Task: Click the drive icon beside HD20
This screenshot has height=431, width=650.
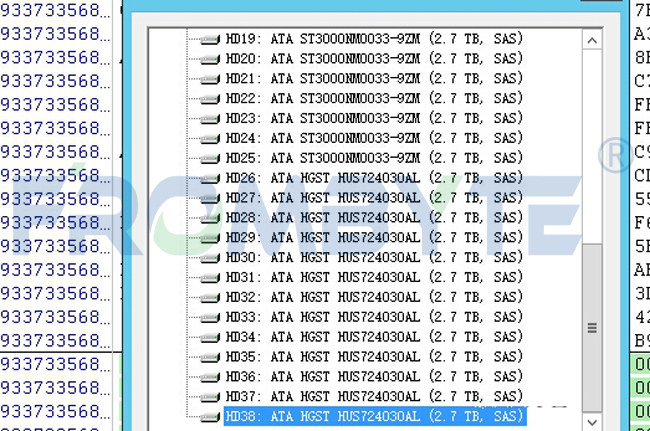Action: (x=210, y=60)
